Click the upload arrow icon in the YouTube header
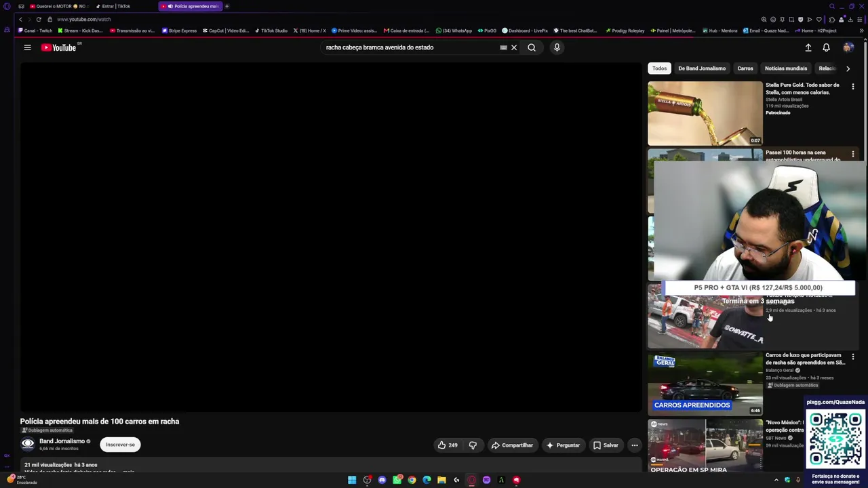Image resolution: width=868 pixels, height=488 pixels. coord(808,47)
